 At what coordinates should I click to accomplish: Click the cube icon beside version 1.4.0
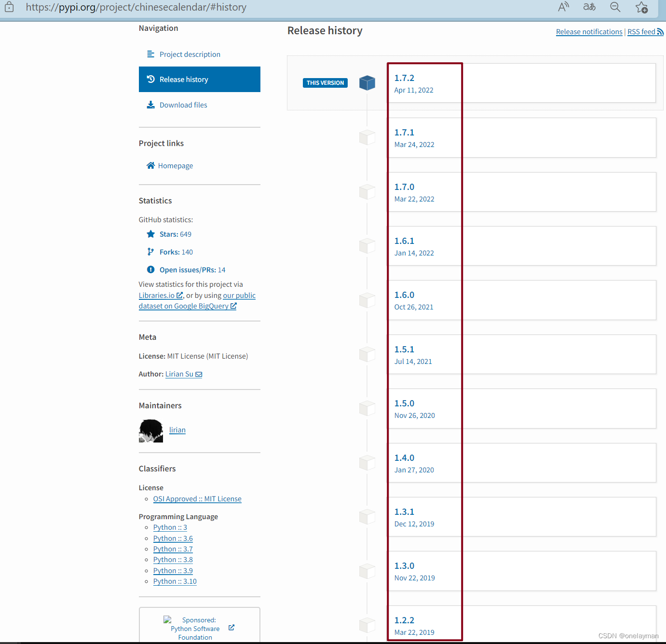(367, 463)
